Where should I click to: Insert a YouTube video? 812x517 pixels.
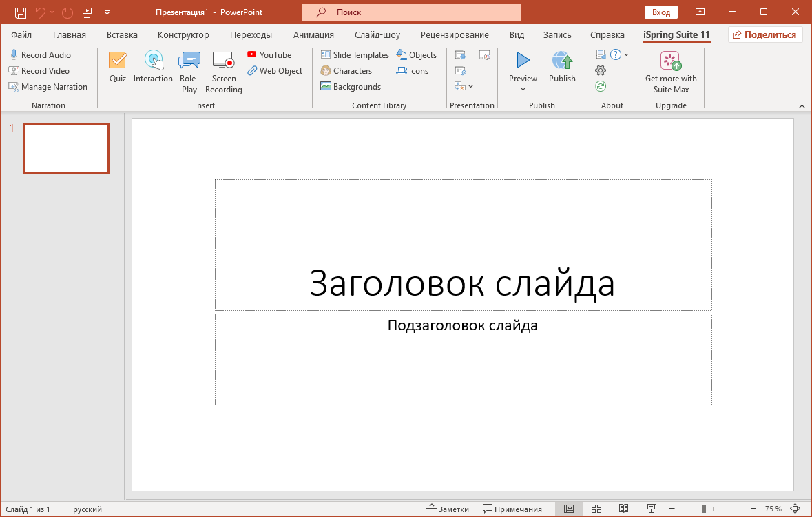pos(269,54)
